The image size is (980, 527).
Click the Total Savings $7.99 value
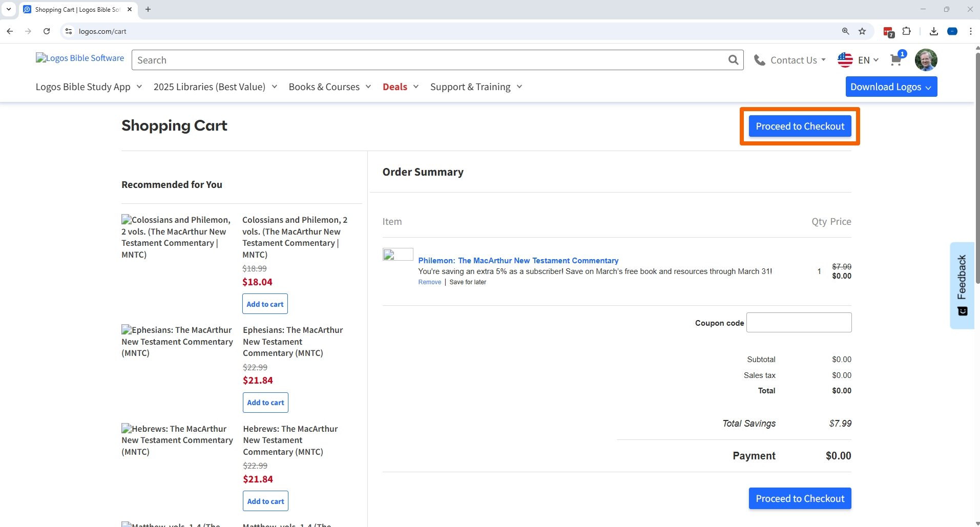click(840, 424)
